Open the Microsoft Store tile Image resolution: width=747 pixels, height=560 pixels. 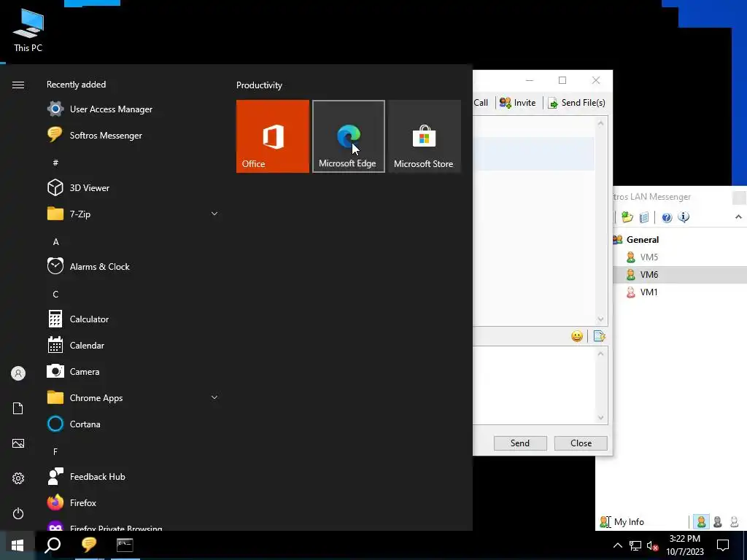[x=424, y=136]
